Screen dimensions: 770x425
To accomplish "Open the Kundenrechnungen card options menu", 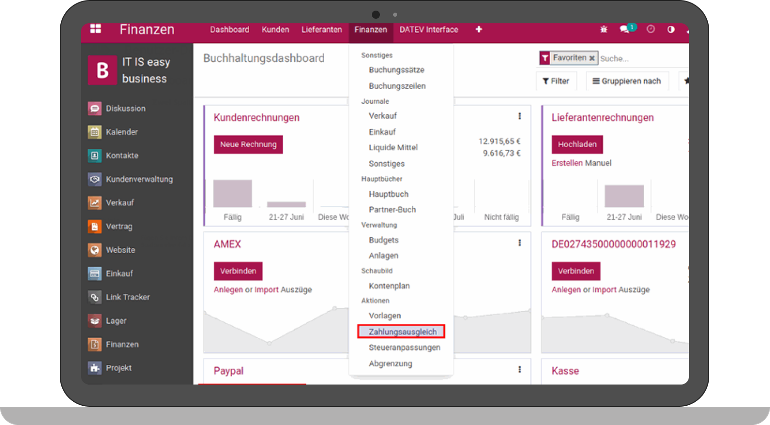I will point(519,117).
